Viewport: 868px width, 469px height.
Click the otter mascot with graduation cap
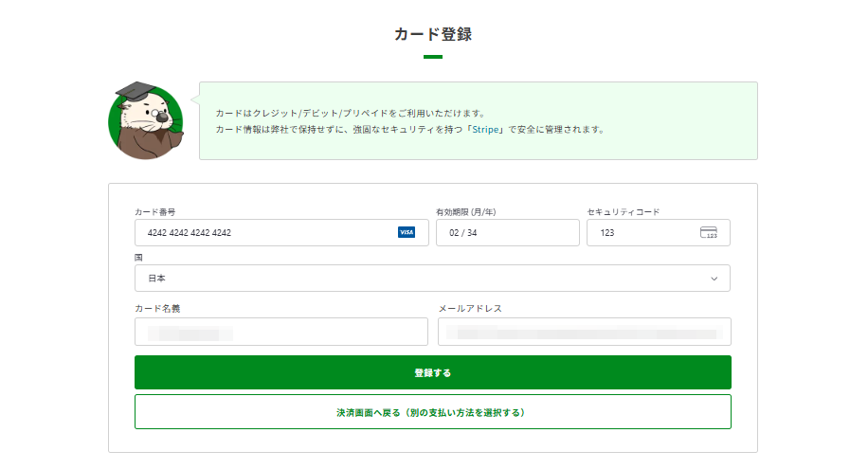click(x=145, y=120)
